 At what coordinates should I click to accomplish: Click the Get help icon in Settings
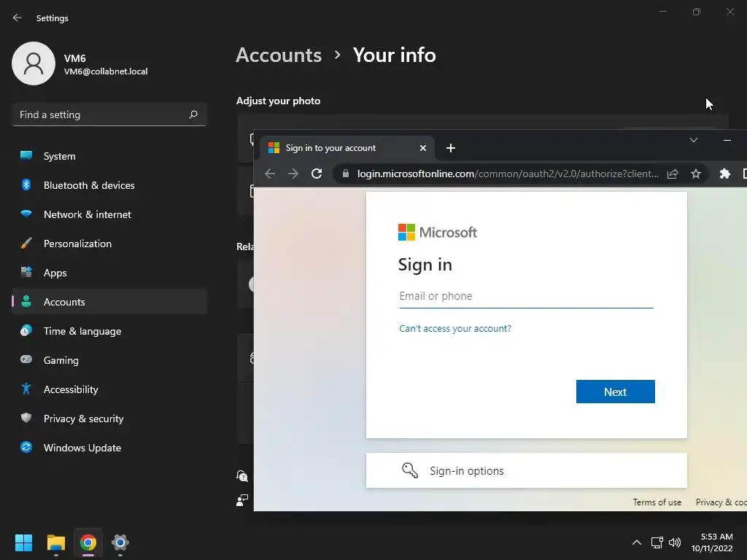242,475
